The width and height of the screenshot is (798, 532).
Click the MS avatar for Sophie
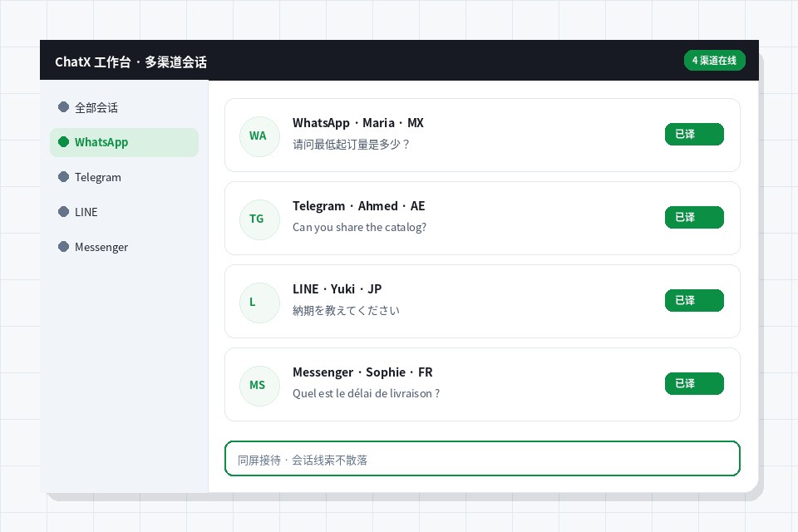(x=259, y=386)
